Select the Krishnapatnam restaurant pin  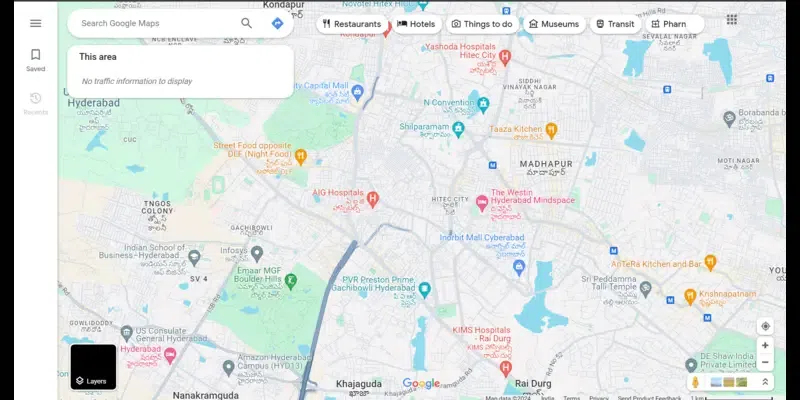[x=690, y=297]
